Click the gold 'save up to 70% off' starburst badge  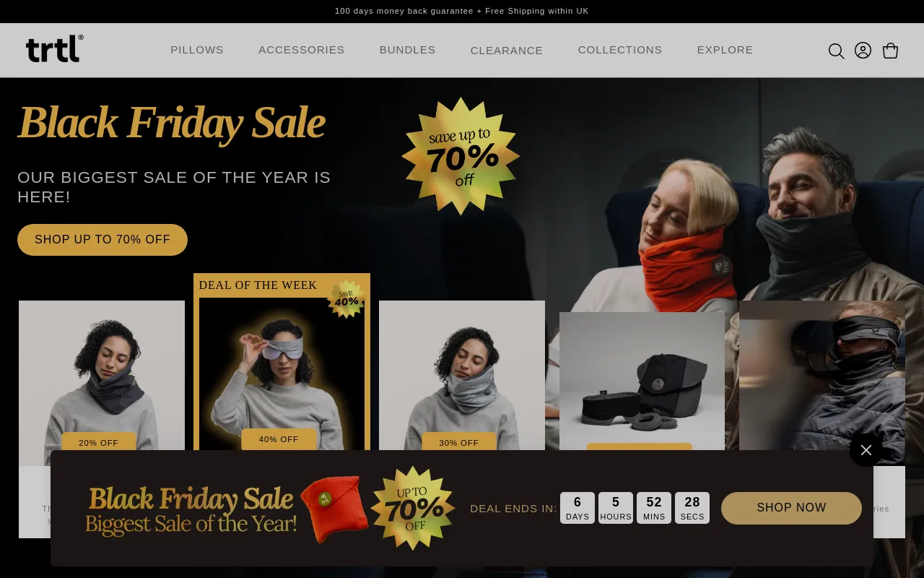(x=461, y=156)
